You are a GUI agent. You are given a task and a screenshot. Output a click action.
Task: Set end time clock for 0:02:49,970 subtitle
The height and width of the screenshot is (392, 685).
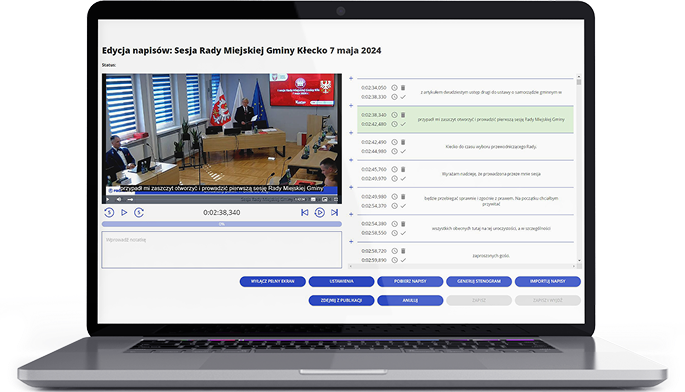pos(394,179)
